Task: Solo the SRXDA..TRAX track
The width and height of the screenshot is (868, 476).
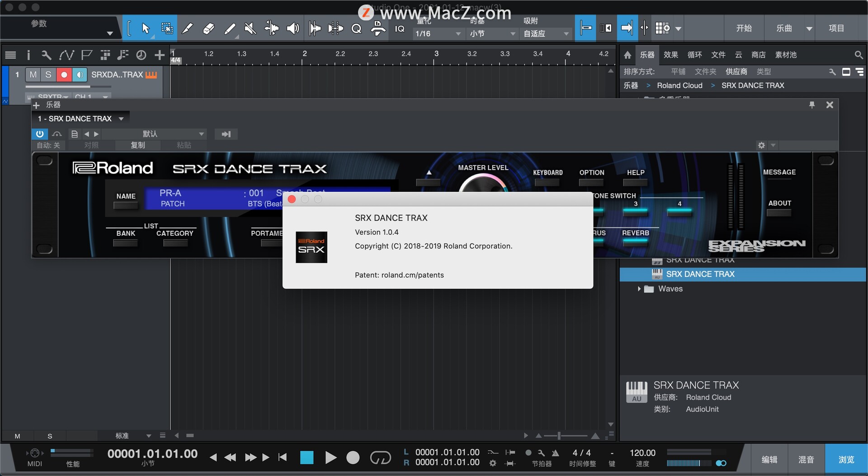Action: 48,75
